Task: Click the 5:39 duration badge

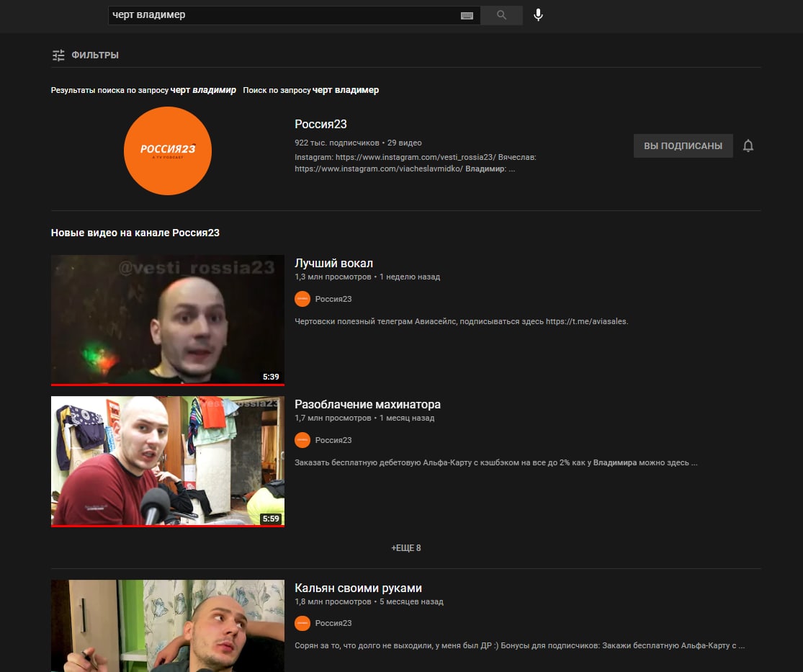Action: coord(271,377)
